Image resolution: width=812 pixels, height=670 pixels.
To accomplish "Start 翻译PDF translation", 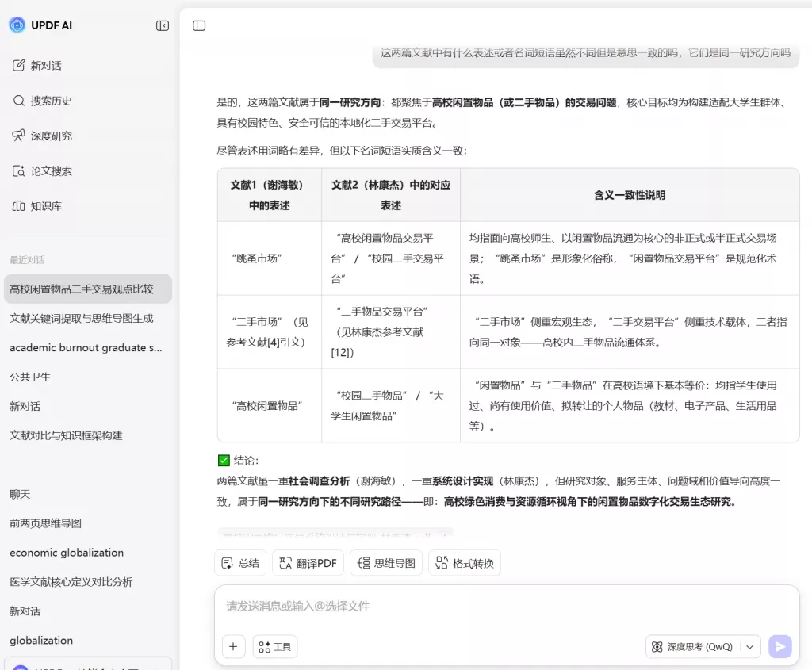I will [308, 562].
